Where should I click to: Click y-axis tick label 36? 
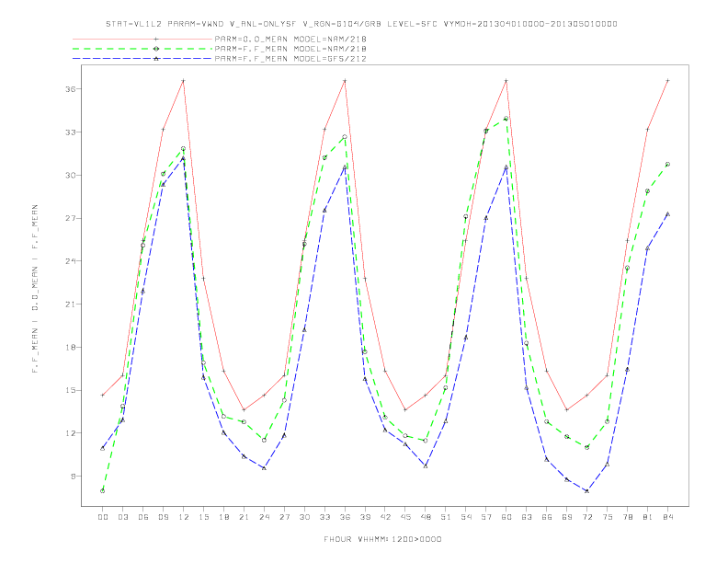(x=71, y=88)
